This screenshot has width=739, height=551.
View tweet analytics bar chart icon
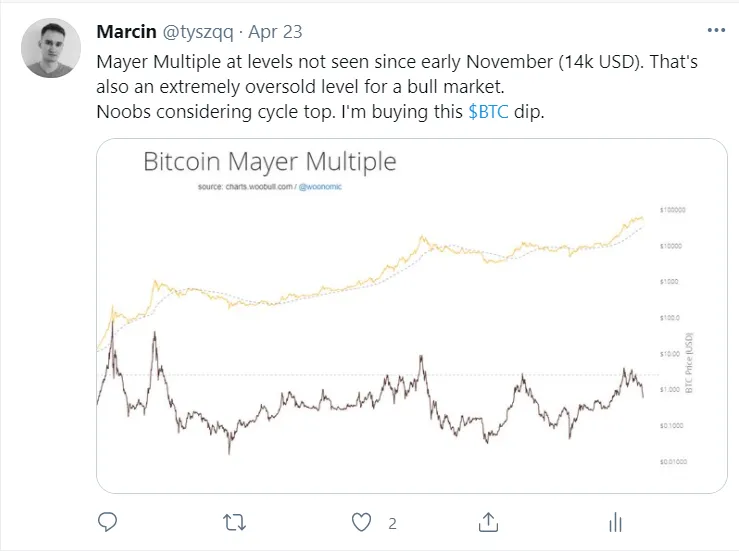point(616,522)
